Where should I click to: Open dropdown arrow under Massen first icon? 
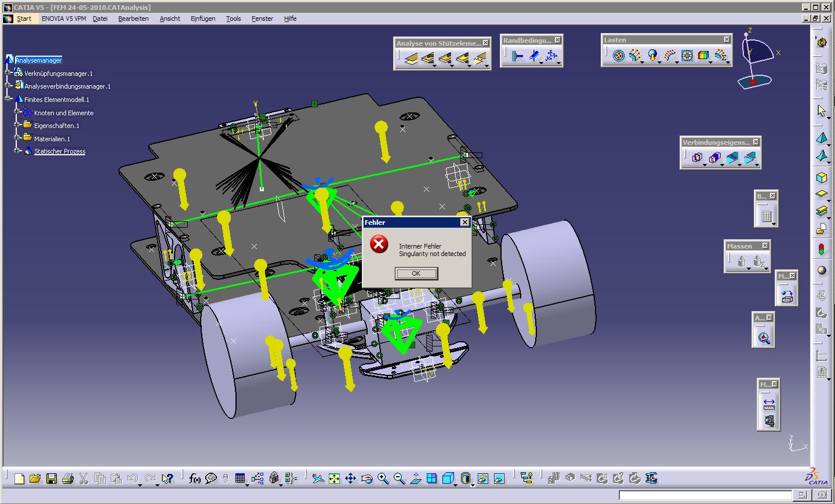coord(749,268)
